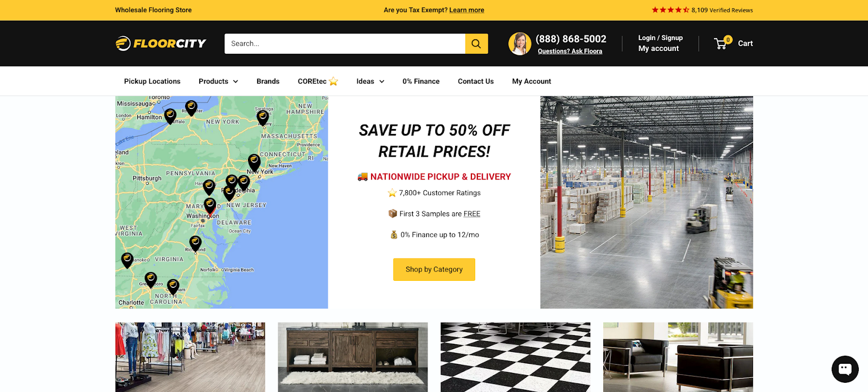
Task: Go to COREtec menu item
Action: tap(318, 81)
